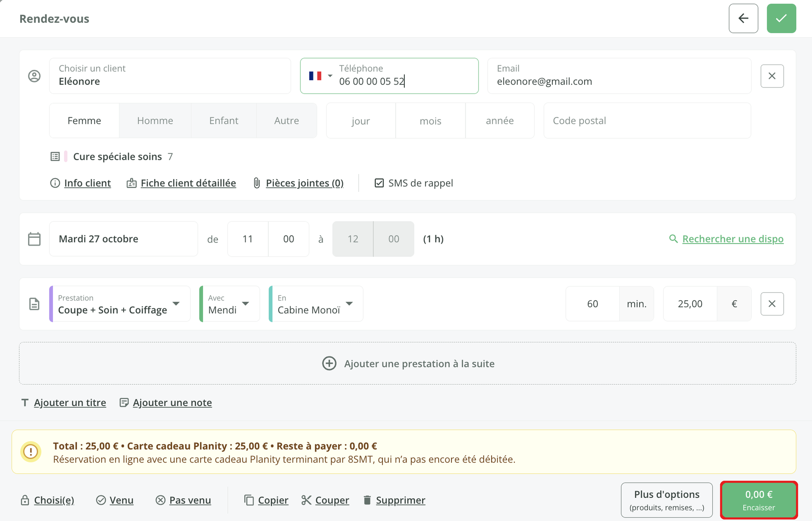Open the country flag phone prefix dropdown
Viewport: 812px width, 521px height.
(x=320, y=76)
